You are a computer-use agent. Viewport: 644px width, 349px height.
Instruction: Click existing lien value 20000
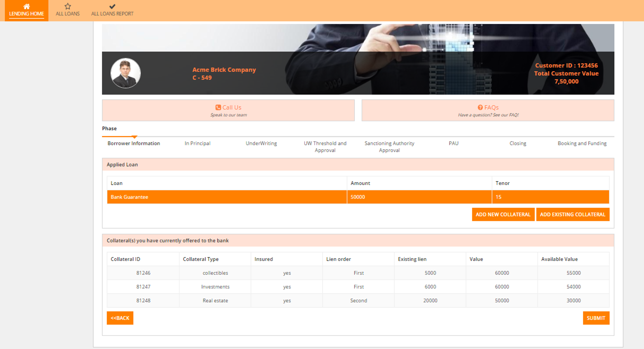[x=430, y=301]
